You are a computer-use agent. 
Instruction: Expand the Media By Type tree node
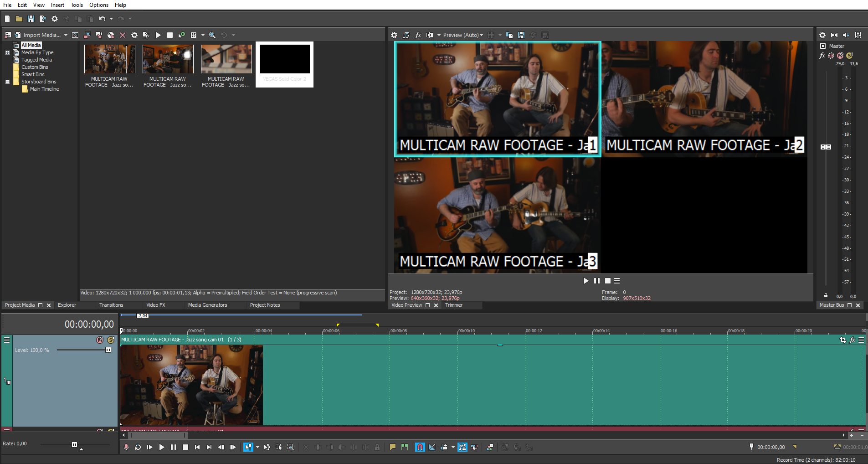click(x=7, y=52)
